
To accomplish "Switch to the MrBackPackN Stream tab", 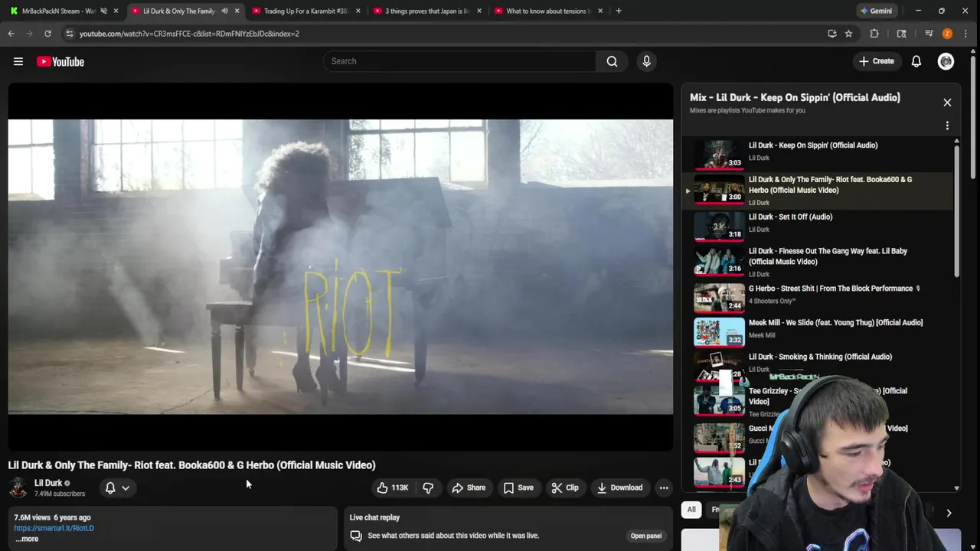I will 63,11.
